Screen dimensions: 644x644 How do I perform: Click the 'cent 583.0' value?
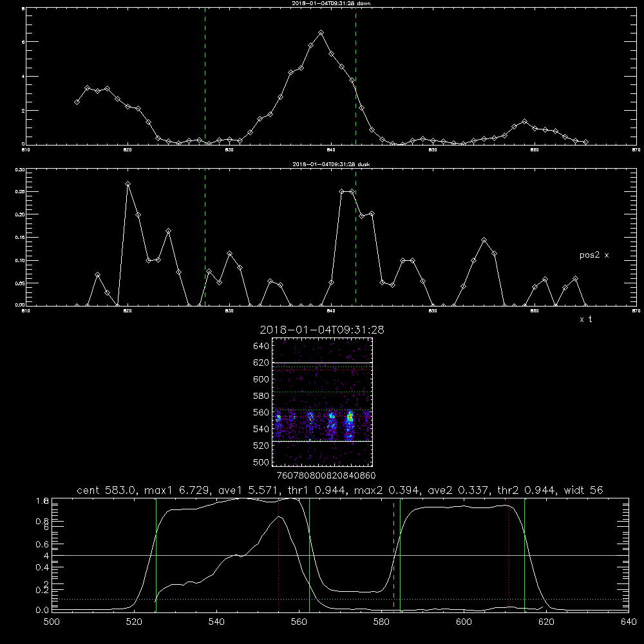(x=106, y=490)
